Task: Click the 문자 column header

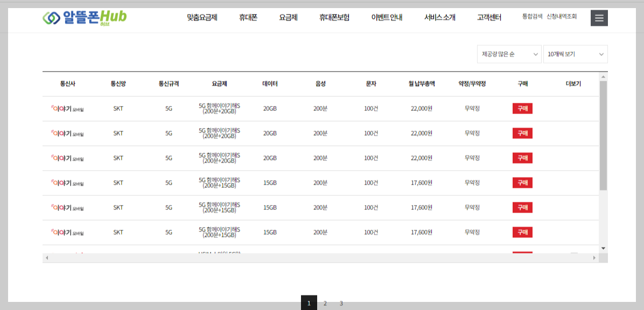Action: (371, 84)
